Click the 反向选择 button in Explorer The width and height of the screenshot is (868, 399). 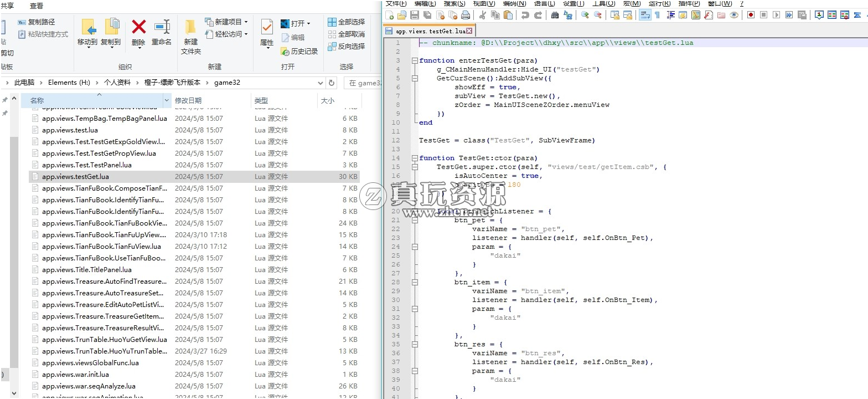[347, 47]
